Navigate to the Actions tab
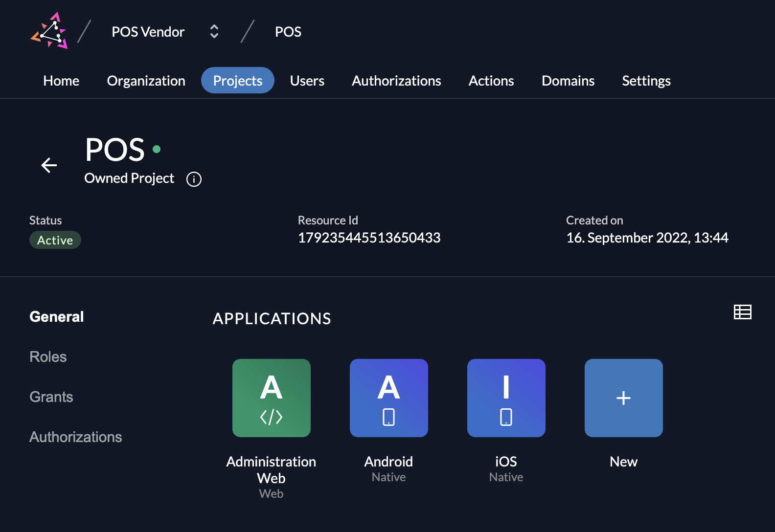This screenshot has height=532, width=775. tap(491, 81)
